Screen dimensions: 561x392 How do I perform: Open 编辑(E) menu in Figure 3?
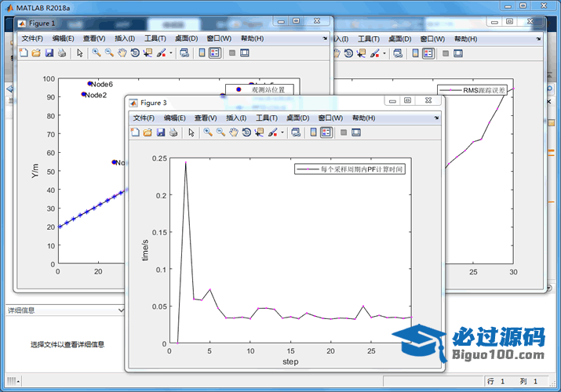click(174, 118)
